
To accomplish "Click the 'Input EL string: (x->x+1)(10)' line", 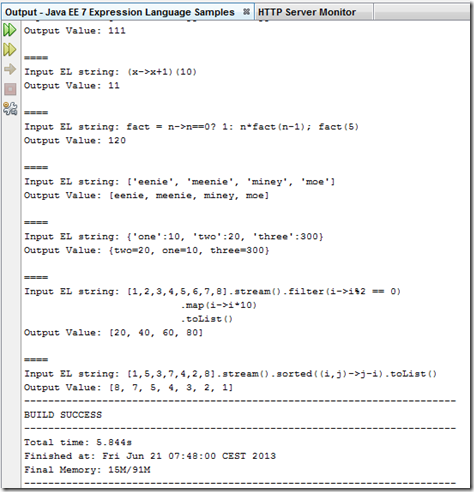I will pos(110,72).
